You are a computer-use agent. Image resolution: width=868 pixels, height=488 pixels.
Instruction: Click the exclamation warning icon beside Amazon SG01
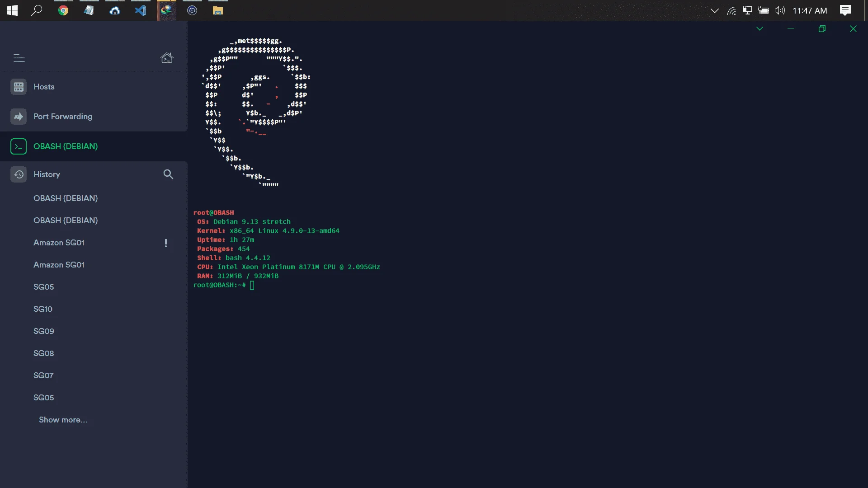click(x=166, y=243)
